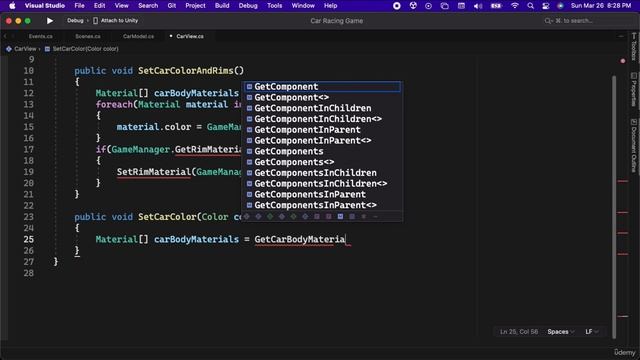The width and height of the screenshot is (640, 360).
Task: Open the CarView class breadcrumb
Action: click(x=21, y=49)
